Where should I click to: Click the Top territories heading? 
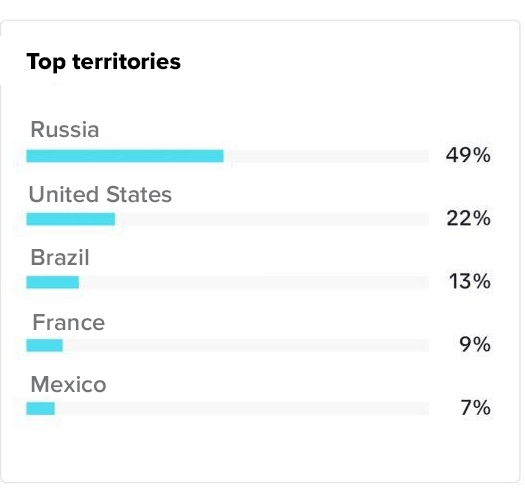[x=103, y=62]
